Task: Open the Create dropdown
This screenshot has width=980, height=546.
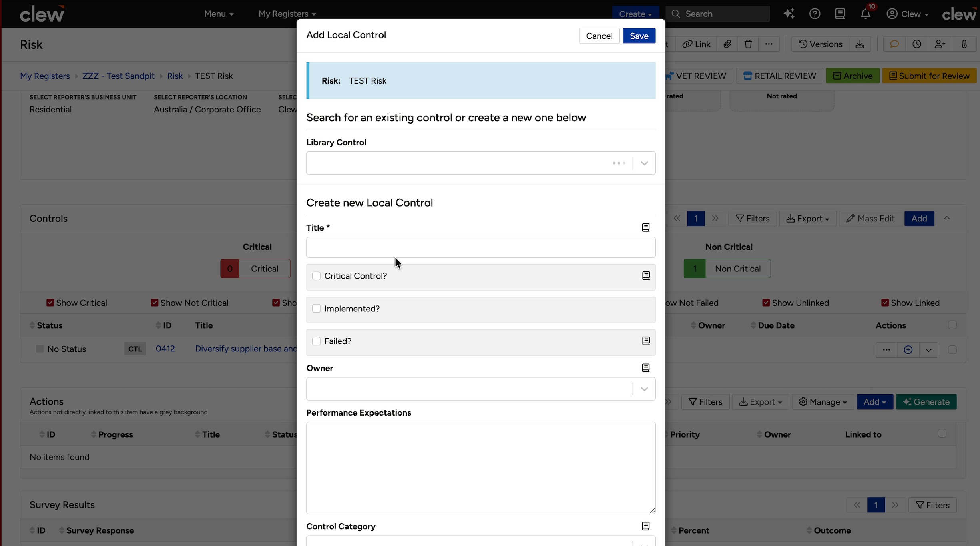Action: pos(635,14)
